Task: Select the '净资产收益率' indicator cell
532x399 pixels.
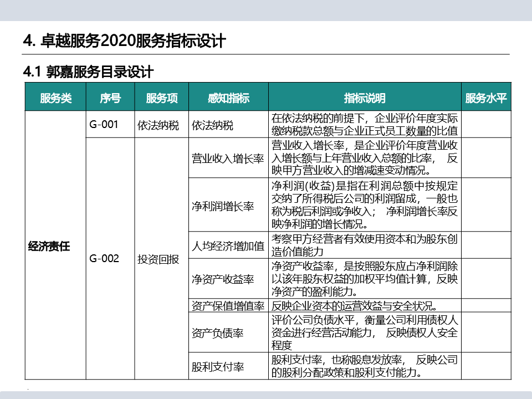Action: (x=228, y=279)
